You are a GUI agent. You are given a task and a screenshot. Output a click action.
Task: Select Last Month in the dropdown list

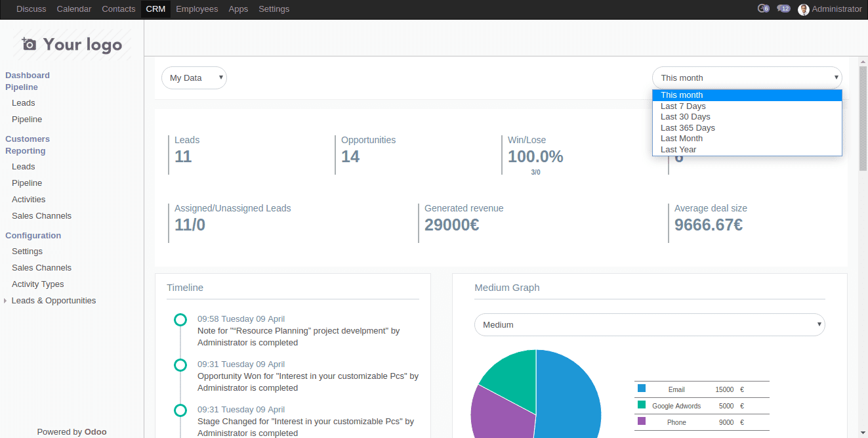click(x=681, y=139)
